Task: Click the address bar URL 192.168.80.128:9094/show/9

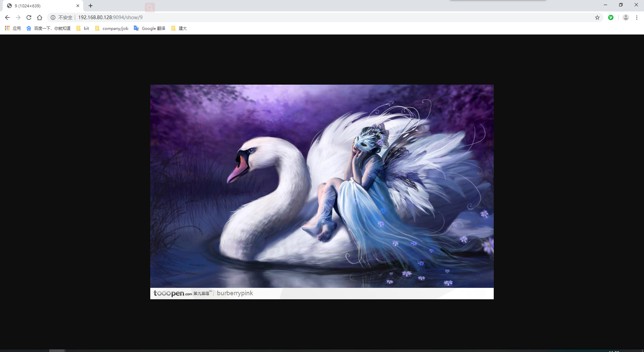Action: click(110, 17)
